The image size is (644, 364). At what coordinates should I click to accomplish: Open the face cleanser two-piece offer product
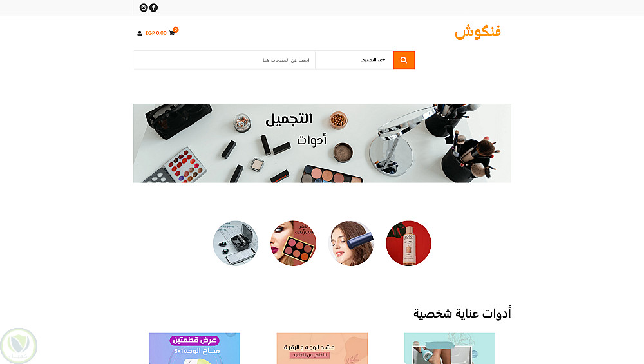click(x=194, y=349)
